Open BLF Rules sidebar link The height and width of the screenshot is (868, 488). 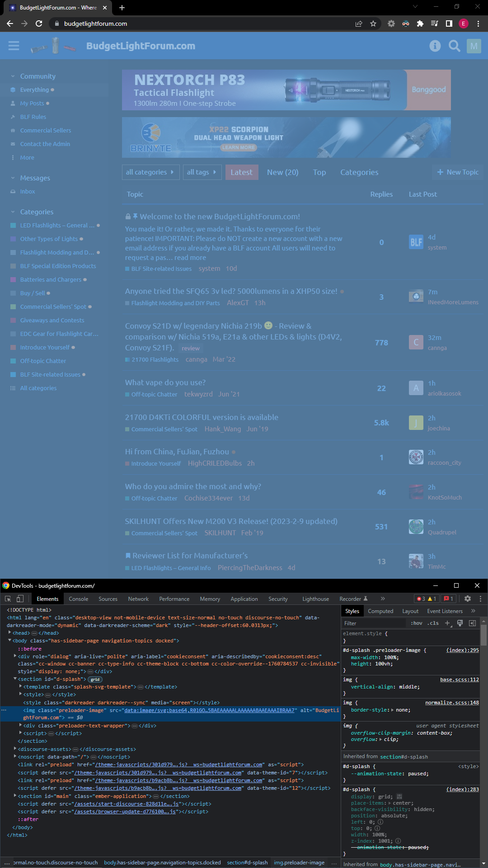33,117
